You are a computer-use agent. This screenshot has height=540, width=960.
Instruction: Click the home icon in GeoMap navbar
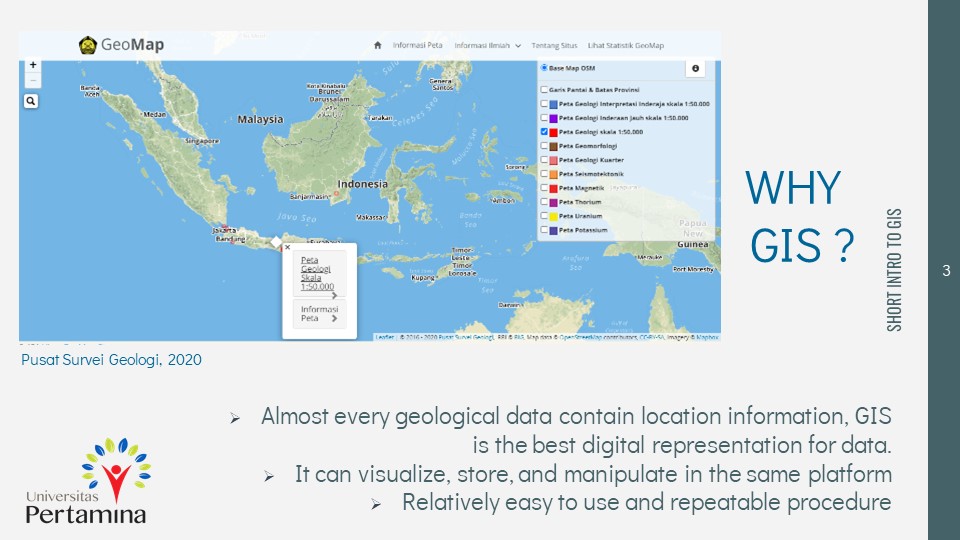378,45
